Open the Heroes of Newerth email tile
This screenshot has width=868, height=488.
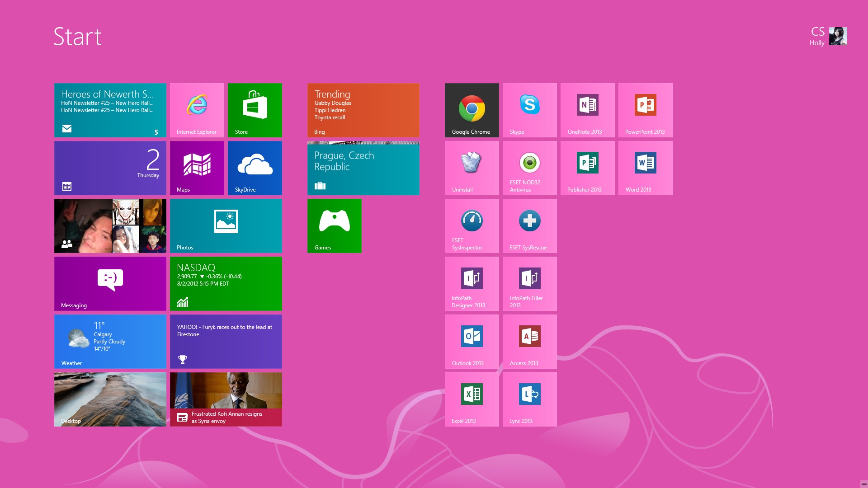110,110
